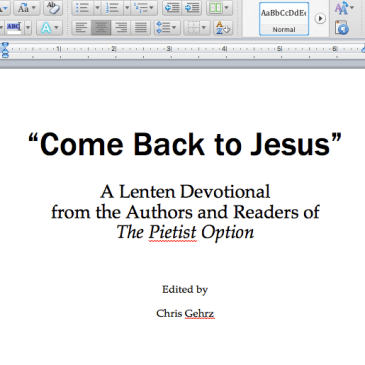Click the Clear Formatting eraser icon
This screenshot has width=365, height=365.
[53, 8]
